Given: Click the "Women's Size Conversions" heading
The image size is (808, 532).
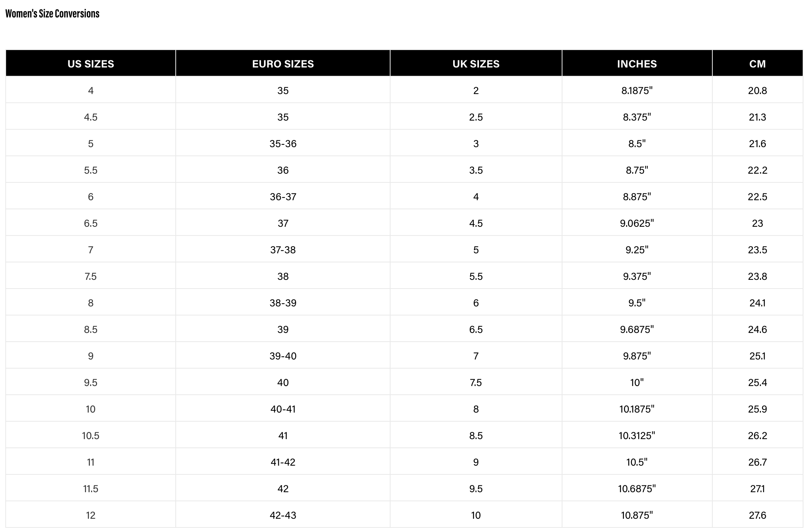Looking at the screenshot, I should click(52, 14).
